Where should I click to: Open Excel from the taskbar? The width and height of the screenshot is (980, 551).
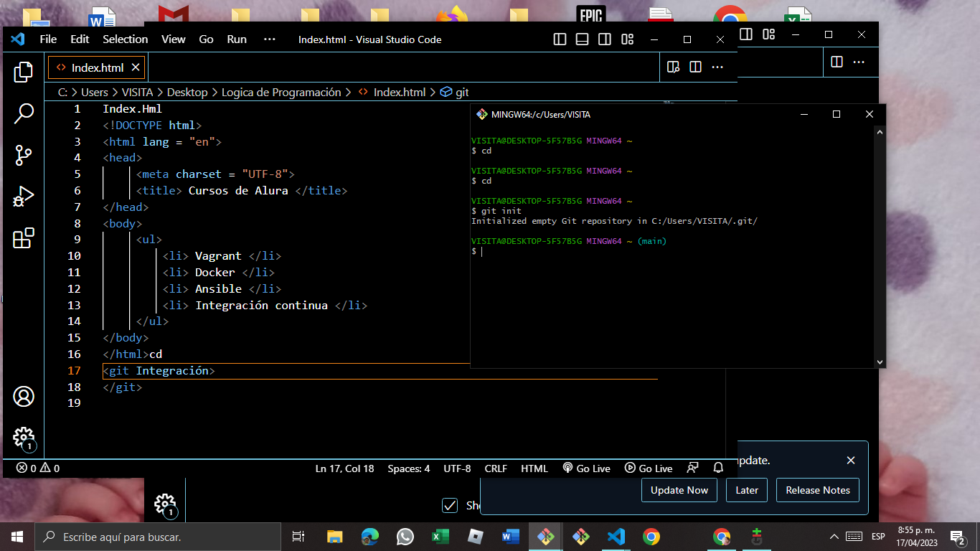(440, 537)
